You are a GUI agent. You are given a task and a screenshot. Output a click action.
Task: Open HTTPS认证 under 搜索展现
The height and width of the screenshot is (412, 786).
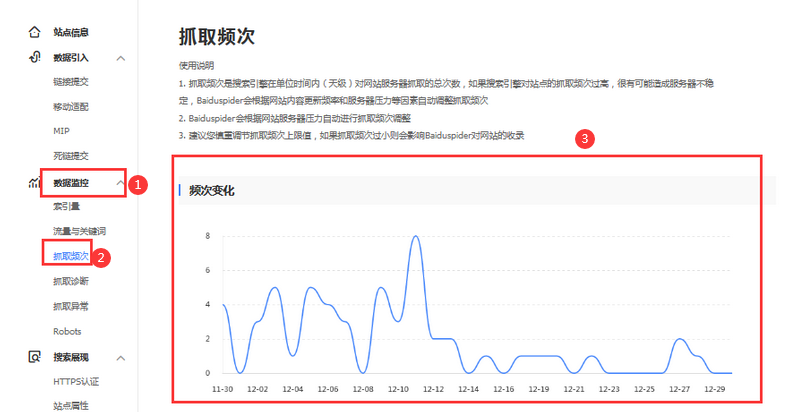click(x=76, y=381)
